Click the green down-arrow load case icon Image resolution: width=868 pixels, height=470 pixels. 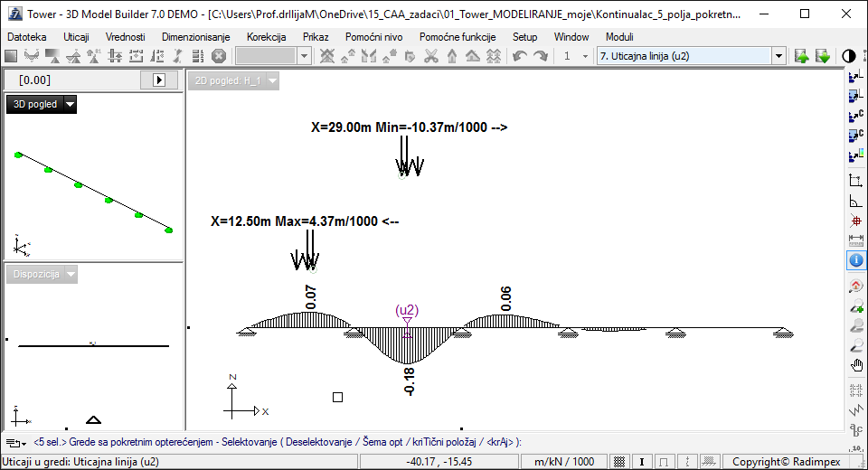(x=822, y=56)
